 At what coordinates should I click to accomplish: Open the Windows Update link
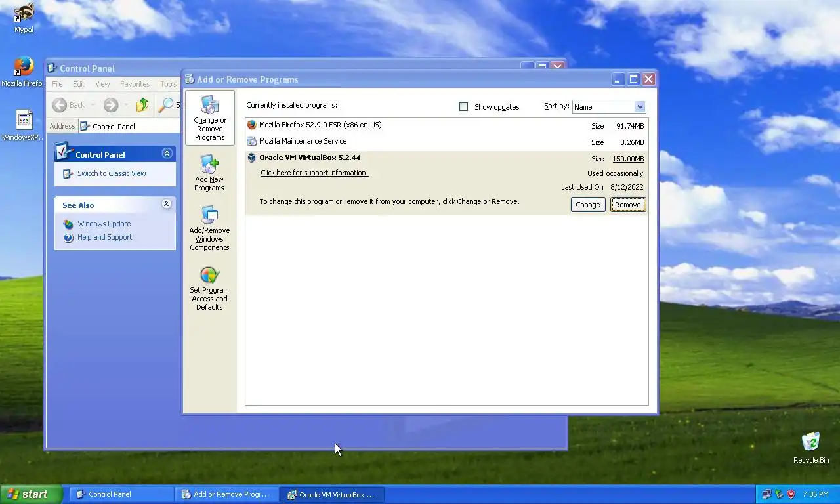(104, 224)
